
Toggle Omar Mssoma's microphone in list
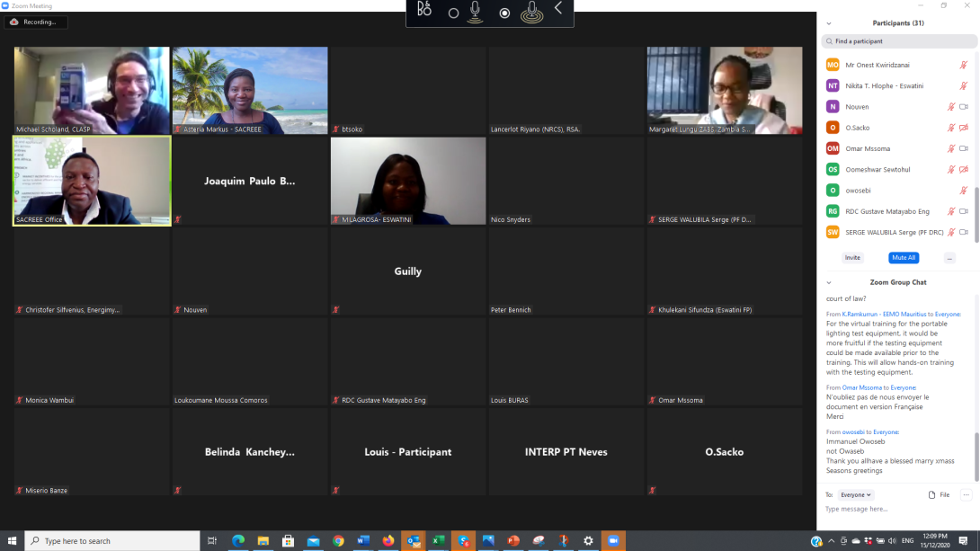pyautogui.click(x=951, y=148)
